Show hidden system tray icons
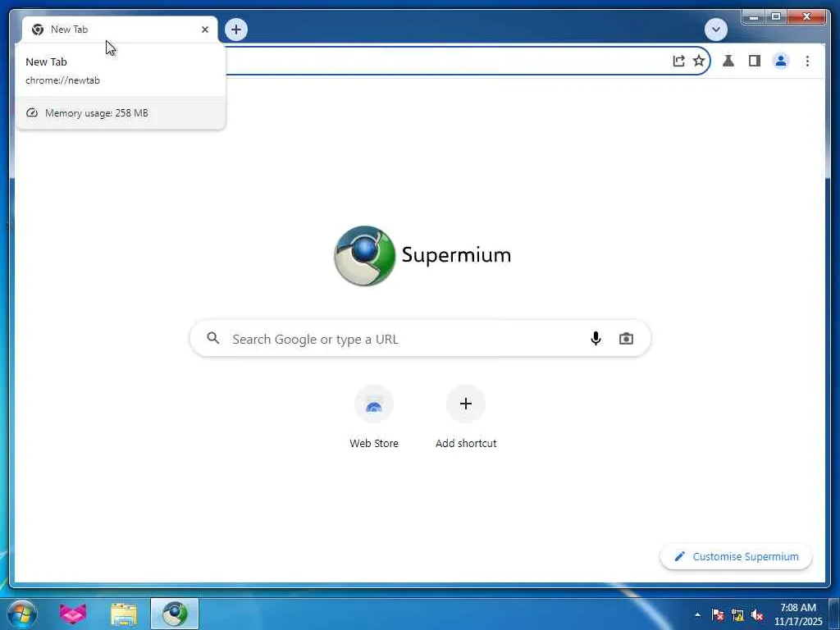 pos(697,614)
